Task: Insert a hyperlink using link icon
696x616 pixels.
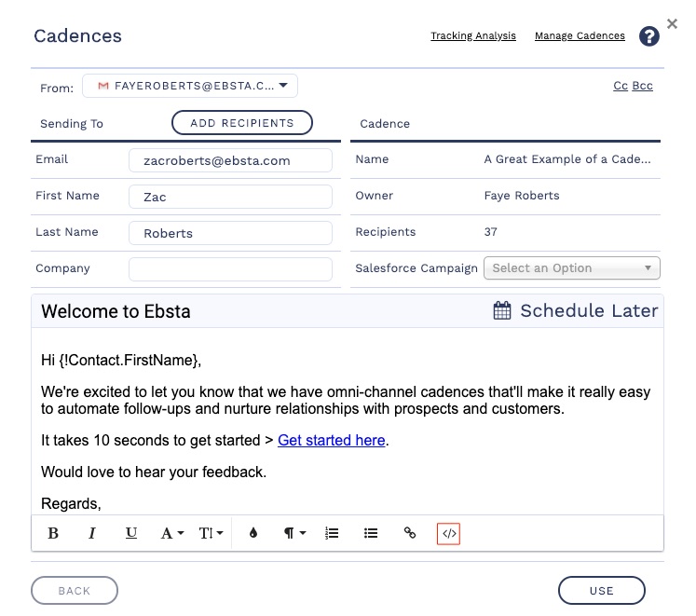Action: 410,533
